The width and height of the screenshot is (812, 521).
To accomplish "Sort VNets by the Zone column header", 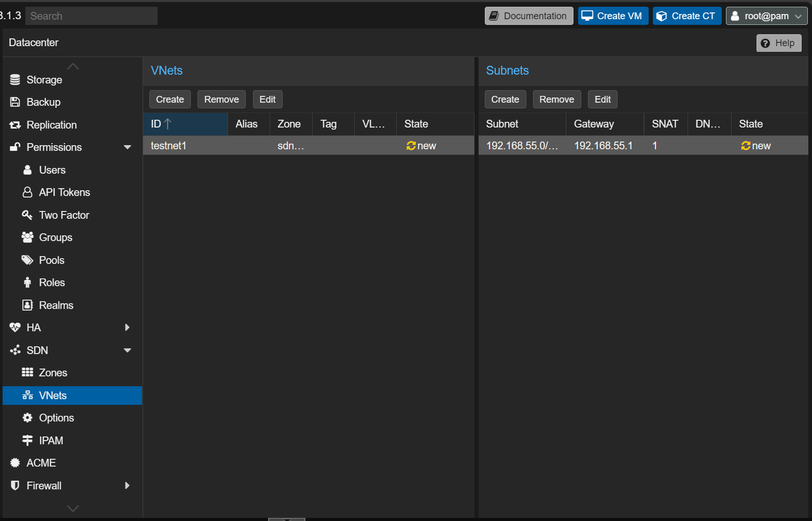I will tap(291, 124).
